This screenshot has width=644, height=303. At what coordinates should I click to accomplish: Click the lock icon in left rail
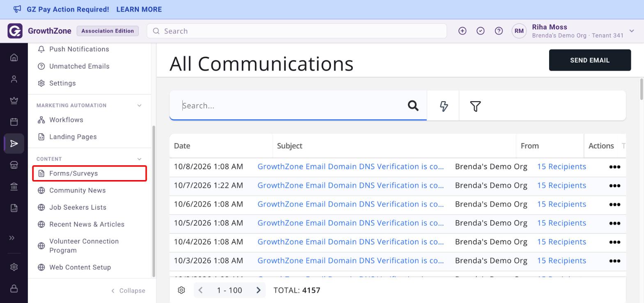point(14,288)
